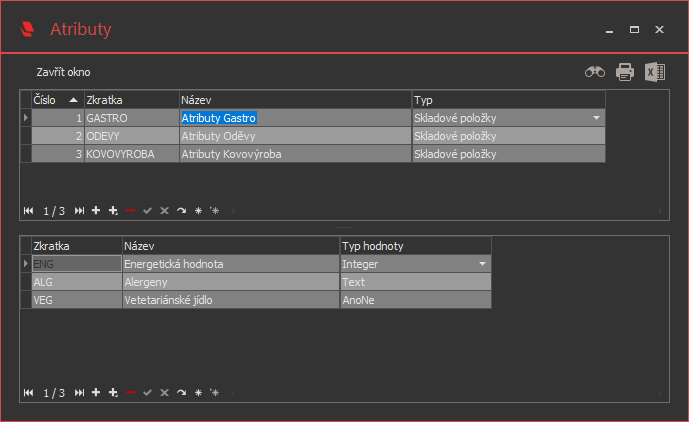Image resolution: width=689 pixels, height=422 pixels.
Task: Add a record in the upper grid navigator
Action: pyautogui.click(x=96, y=211)
